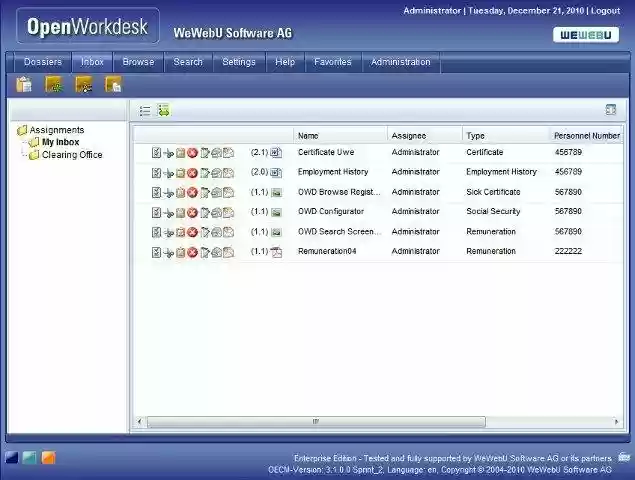Click the scroll right arrow of the list
The width and height of the screenshot is (635, 480).
coord(616,422)
